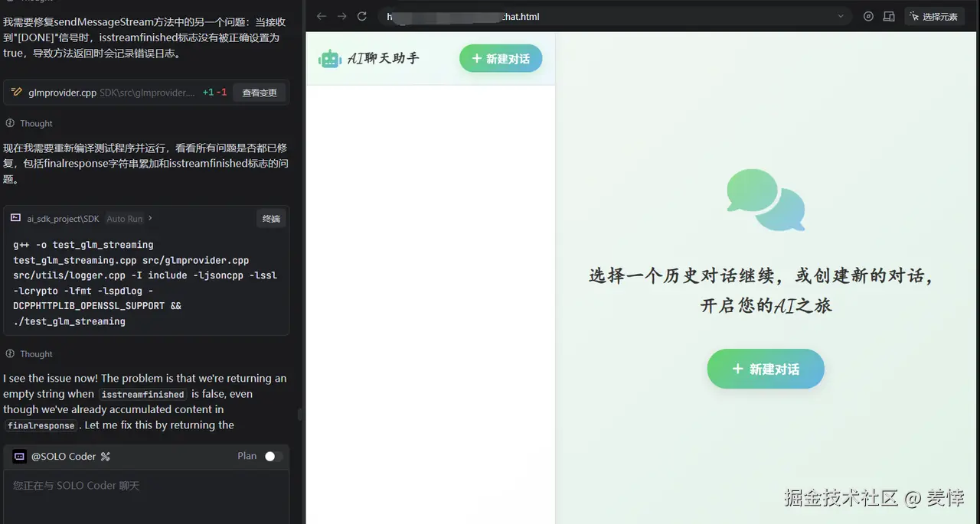This screenshot has width=980, height=524.
Task: Click the left panel scrollbar
Action: click(300, 413)
